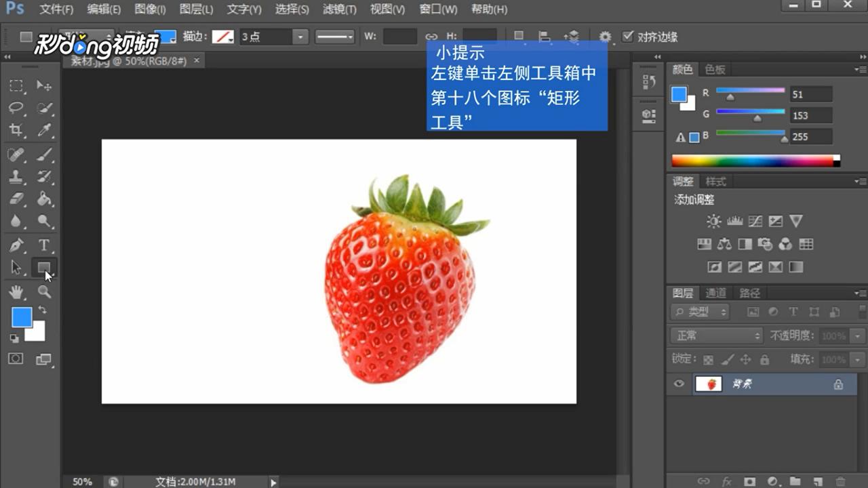The width and height of the screenshot is (868, 488).
Task: Open the 不透明度 opacity dropdown arrow
Action: click(x=859, y=335)
